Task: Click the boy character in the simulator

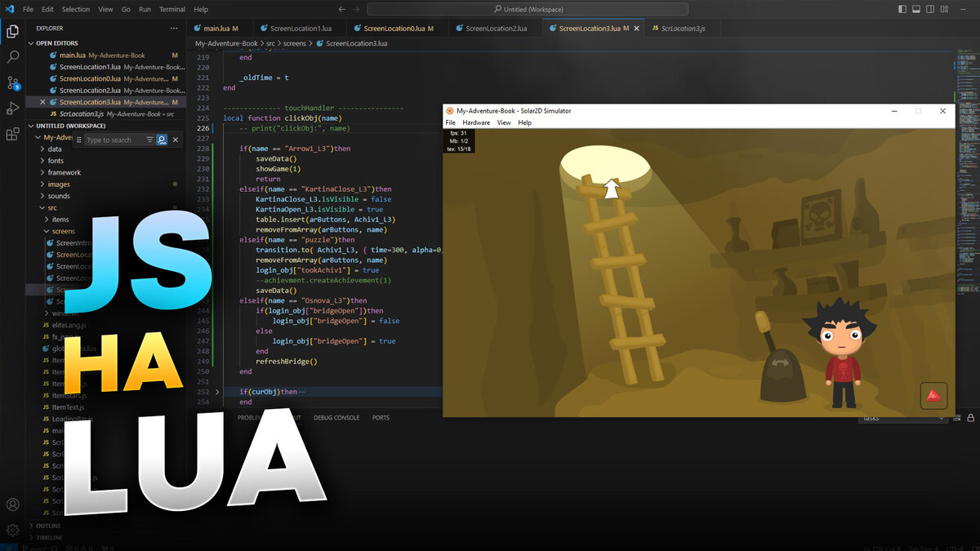Action: (841, 353)
